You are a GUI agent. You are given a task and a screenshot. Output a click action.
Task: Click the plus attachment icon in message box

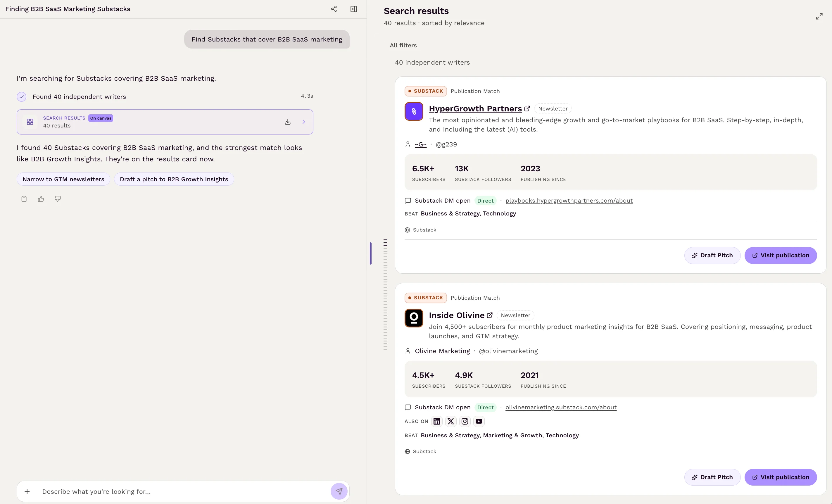pyautogui.click(x=27, y=491)
